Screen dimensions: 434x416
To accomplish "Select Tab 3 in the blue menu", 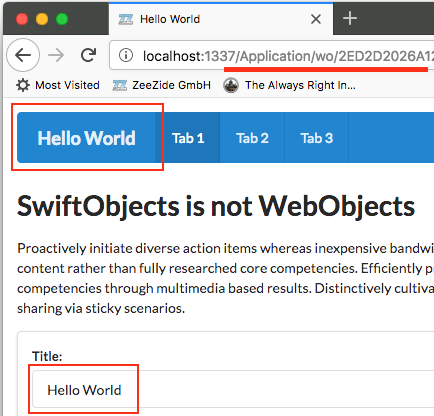I will [317, 138].
